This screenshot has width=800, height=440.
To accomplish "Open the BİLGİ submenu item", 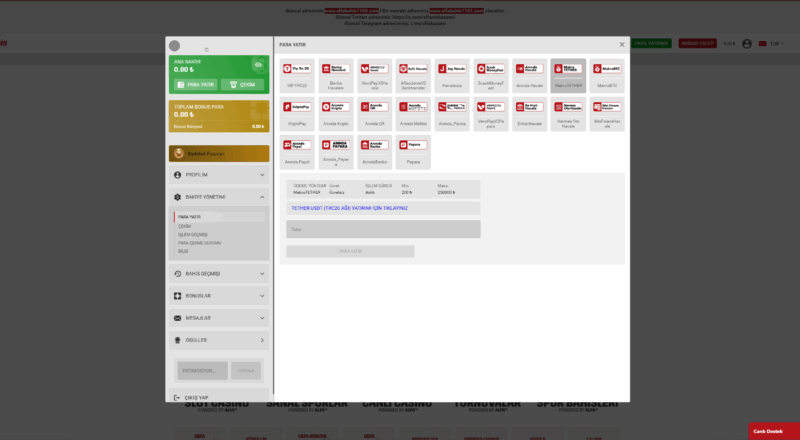I will click(x=183, y=251).
